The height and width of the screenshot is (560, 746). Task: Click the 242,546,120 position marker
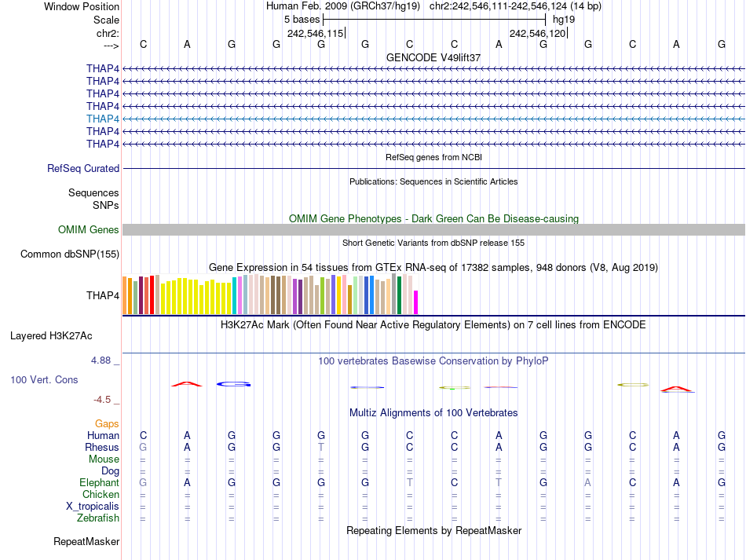pyautogui.click(x=537, y=33)
